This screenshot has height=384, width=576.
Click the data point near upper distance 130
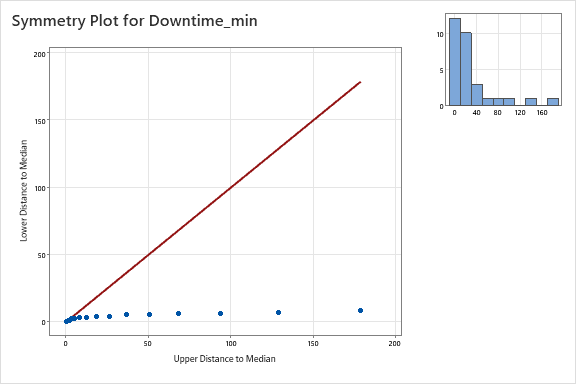pyautogui.click(x=278, y=312)
